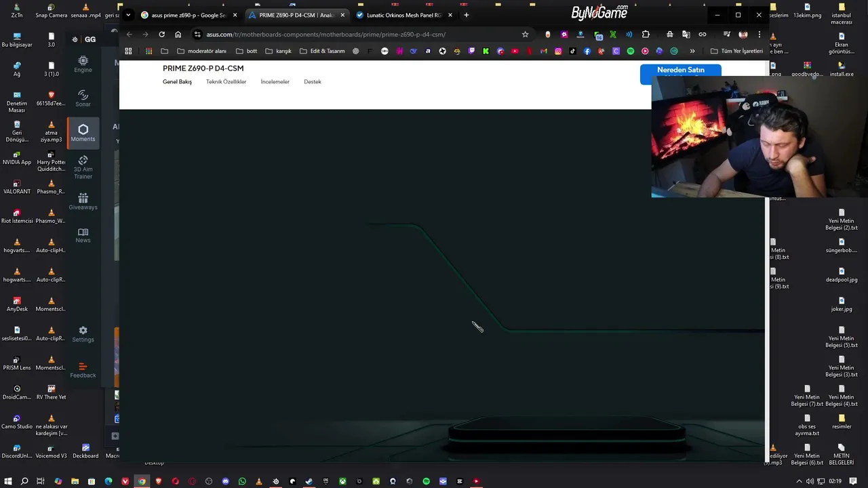This screenshot has height=488, width=868.
Task: Switch to Lunatic Orkinos Mesh Panel tab
Action: coord(404,15)
